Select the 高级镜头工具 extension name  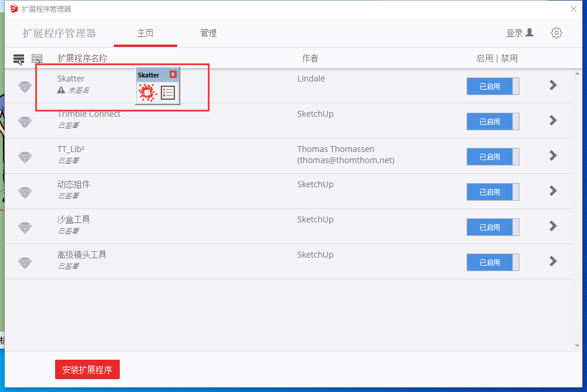pyautogui.click(x=82, y=255)
